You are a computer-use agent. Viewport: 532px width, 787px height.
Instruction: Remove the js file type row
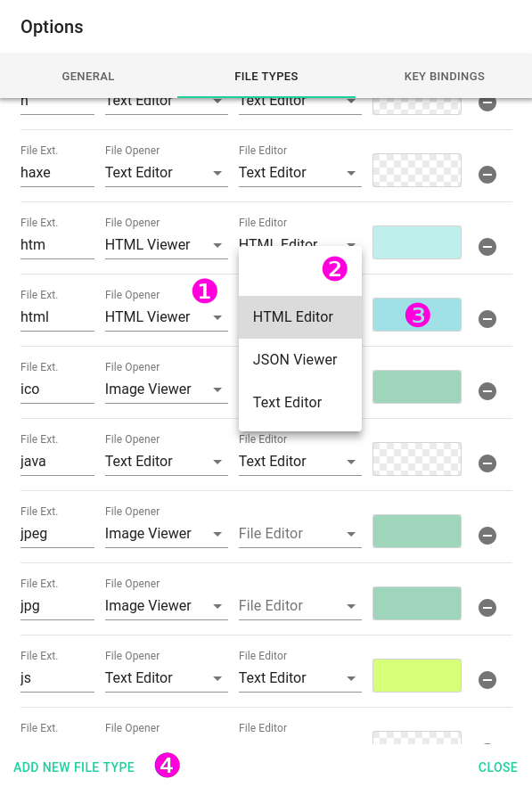(x=487, y=680)
